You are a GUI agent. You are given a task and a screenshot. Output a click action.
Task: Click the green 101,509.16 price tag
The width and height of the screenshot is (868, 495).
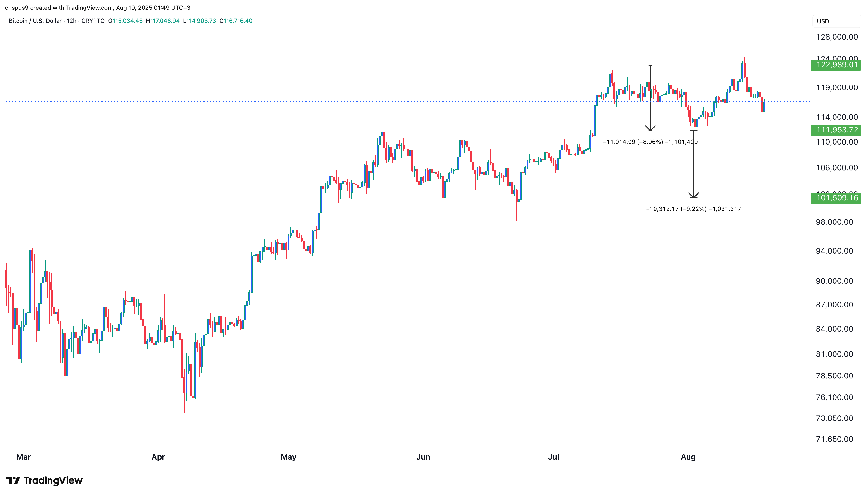pos(836,198)
